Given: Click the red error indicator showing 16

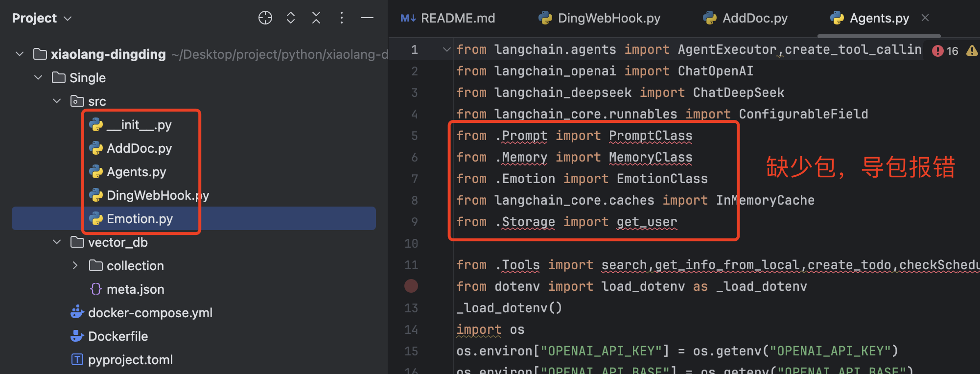Looking at the screenshot, I should (x=945, y=51).
